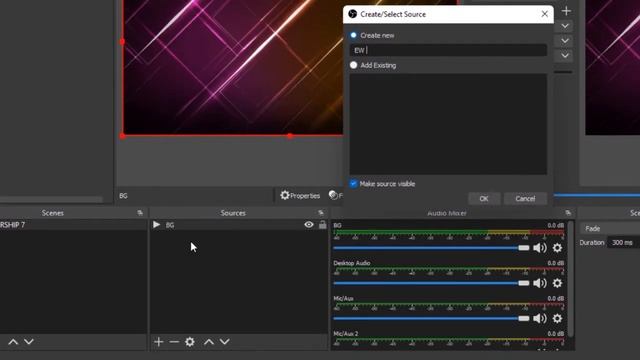The height and width of the screenshot is (360, 640).
Task: Move source down in Sources list
Action: click(225, 342)
